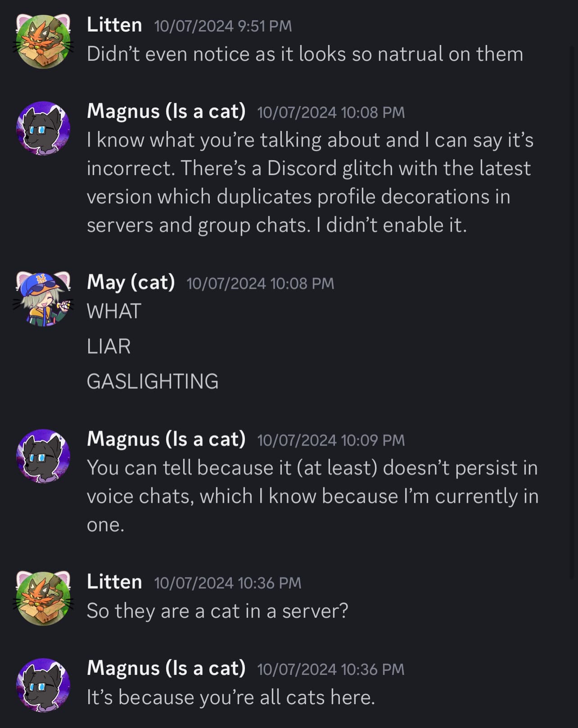This screenshot has height=728, width=578.
Task: Tap the "LIAR" message
Action: tap(108, 346)
